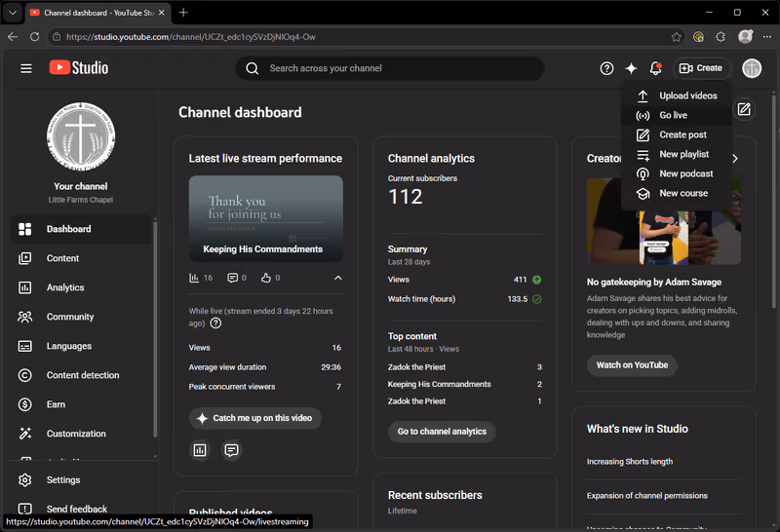The width and height of the screenshot is (780, 532).
Task: Open the Help question mark icon
Action: (606, 68)
